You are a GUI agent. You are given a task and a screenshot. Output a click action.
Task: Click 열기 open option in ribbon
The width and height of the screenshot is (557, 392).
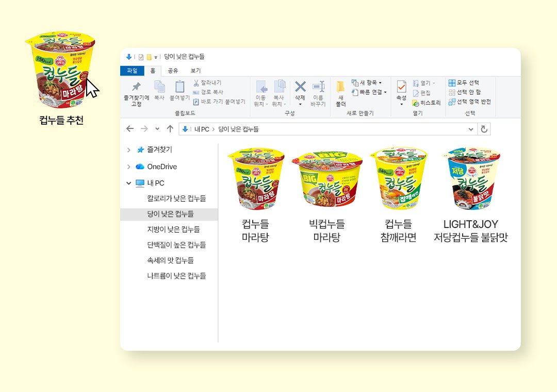pyautogui.click(x=424, y=83)
